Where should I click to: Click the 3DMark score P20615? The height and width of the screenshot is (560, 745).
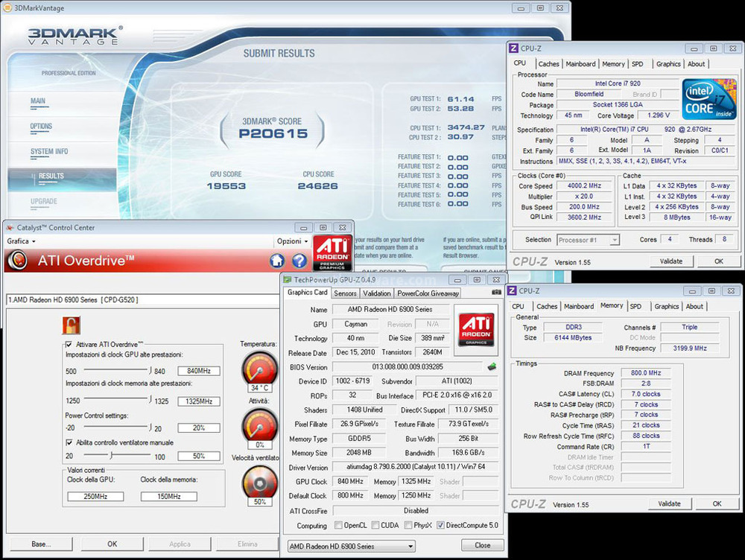(273, 133)
